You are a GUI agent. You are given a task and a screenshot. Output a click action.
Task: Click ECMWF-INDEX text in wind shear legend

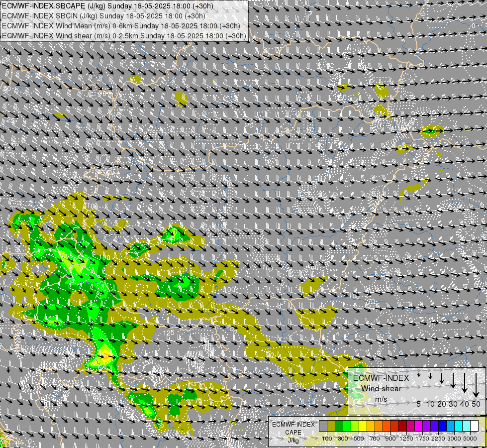tap(381, 378)
